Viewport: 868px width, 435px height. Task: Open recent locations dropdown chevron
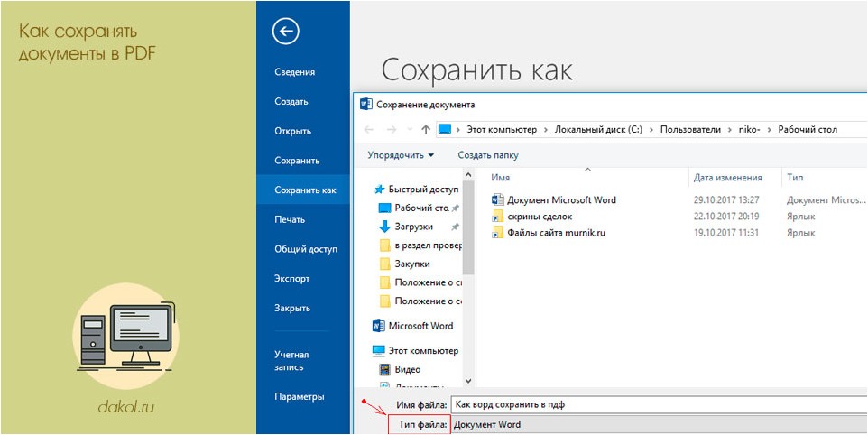(410, 129)
